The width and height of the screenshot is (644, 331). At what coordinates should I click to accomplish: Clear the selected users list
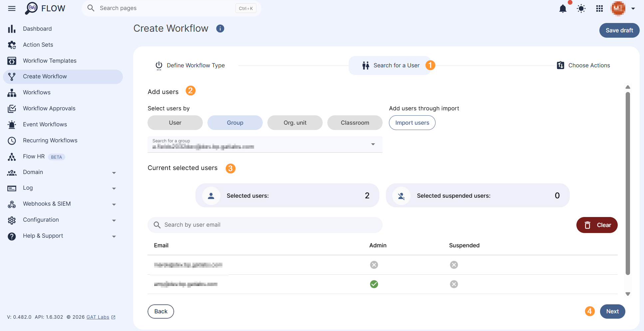point(597,225)
